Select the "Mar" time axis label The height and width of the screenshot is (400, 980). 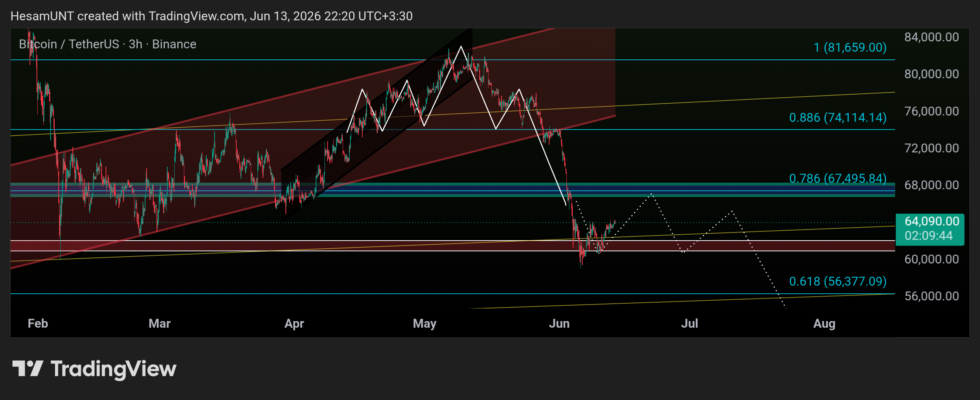[x=160, y=324]
